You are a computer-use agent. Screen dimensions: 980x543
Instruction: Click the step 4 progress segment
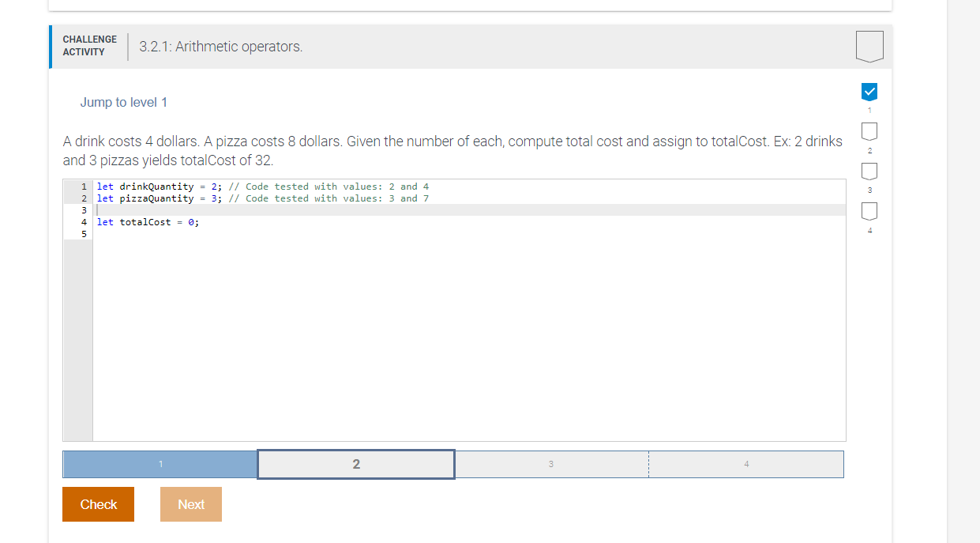tap(745, 464)
